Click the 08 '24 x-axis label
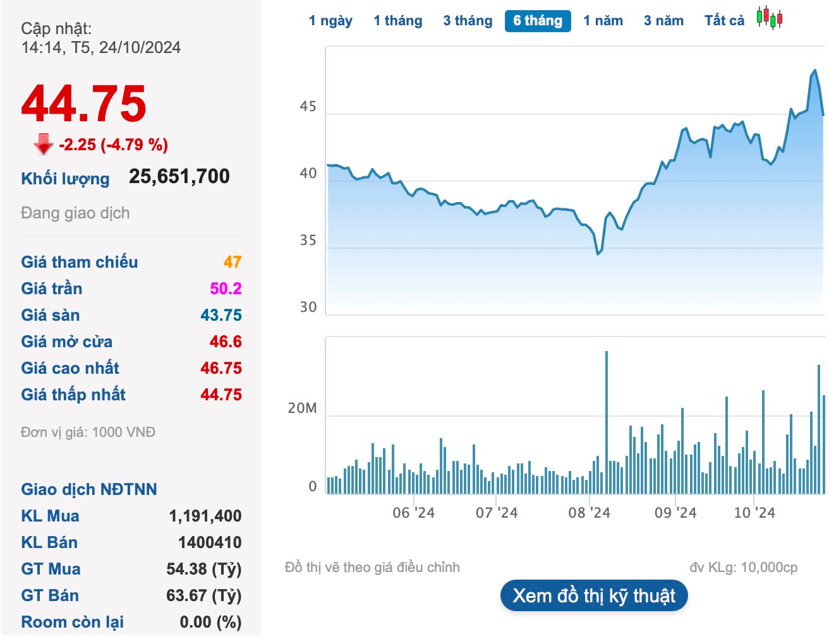The height and width of the screenshot is (644, 829). (589, 513)
